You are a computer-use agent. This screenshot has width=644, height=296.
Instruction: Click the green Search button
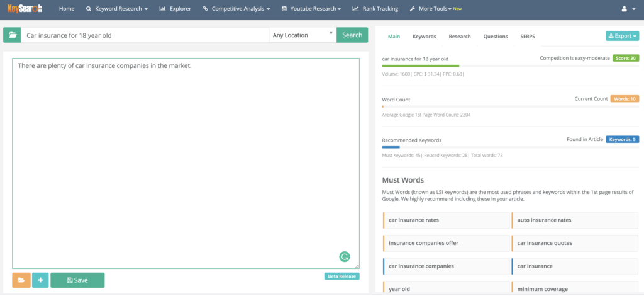pos(352,35)
